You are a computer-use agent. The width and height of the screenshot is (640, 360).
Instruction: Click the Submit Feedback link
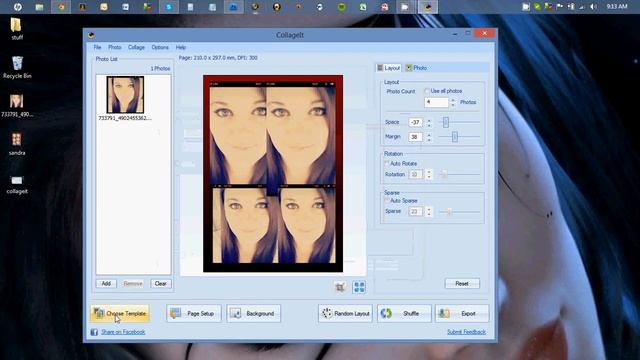[x=466, y=332]
